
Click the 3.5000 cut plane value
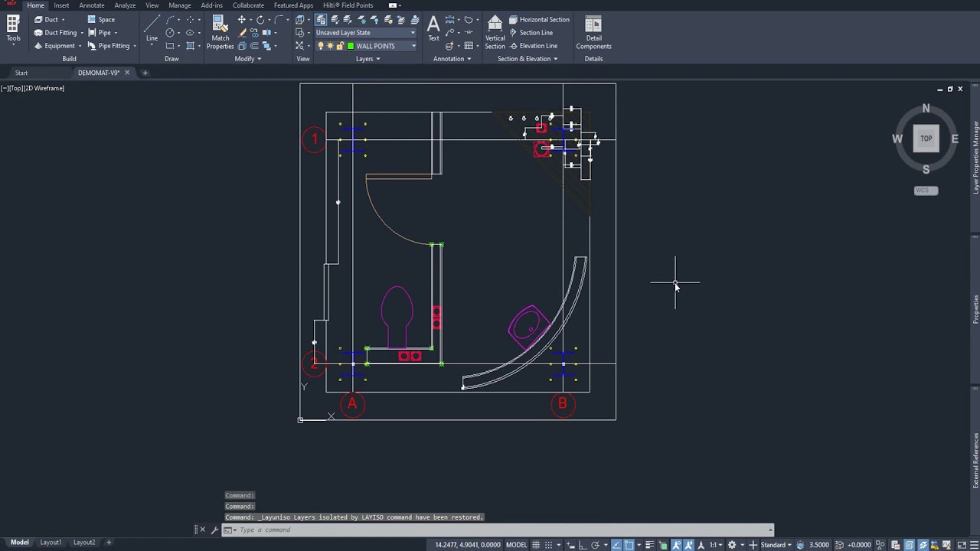click(x=819, y=545)
